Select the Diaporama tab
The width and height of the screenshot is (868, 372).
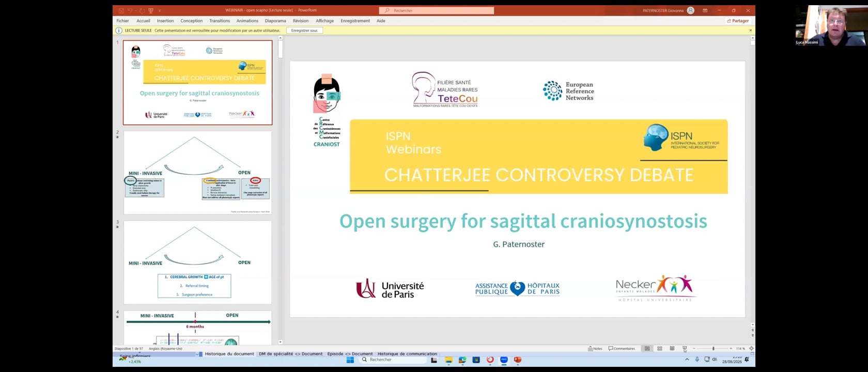coord(275,21)
